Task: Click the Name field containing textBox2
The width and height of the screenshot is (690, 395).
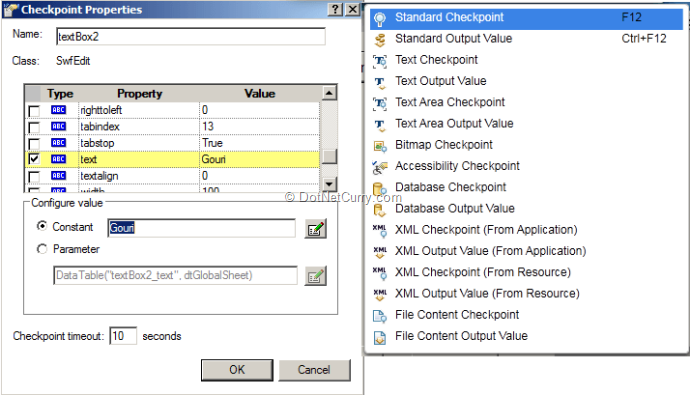Action: [x=191, y=37]
